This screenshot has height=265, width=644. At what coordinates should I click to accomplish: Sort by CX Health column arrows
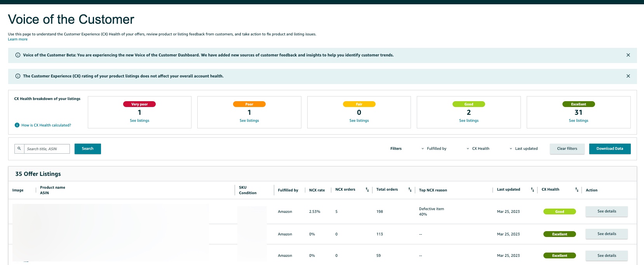point(577,190)
